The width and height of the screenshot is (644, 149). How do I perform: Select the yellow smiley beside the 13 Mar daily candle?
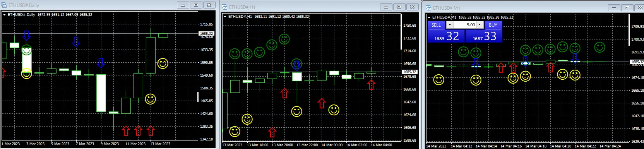pos(163,63)
